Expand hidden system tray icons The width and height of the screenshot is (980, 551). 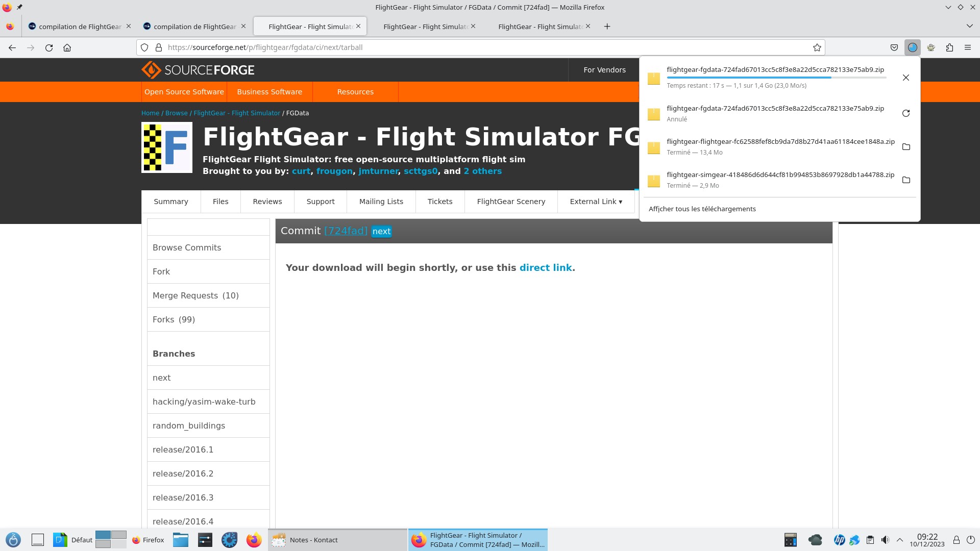[900, 540]
